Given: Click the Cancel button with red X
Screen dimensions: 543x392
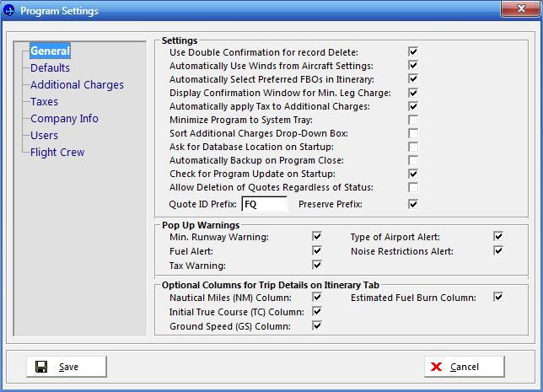Looking at the screenshot, I should pyautogui.click(x=464, y=367).
